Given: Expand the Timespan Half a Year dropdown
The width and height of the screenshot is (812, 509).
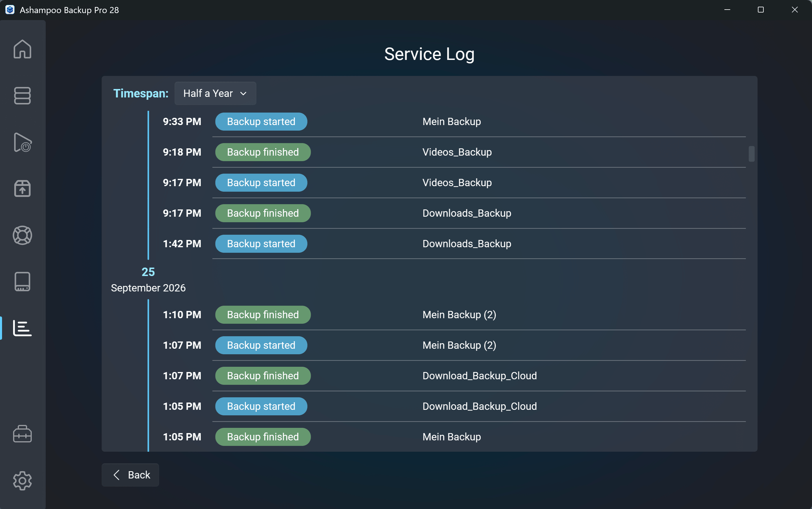Looking at the screenshot, I should click(215, 93).
